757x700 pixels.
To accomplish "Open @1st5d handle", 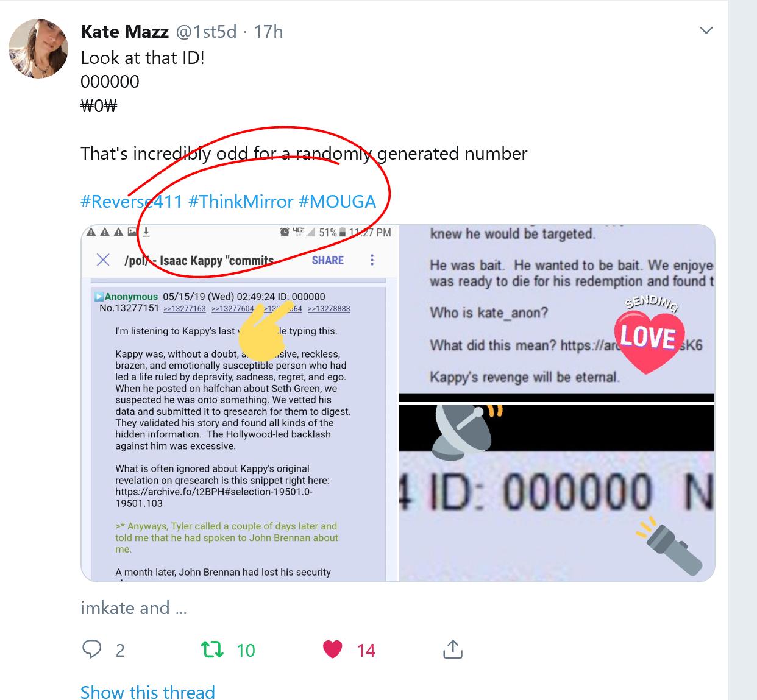I will pyautogui.click(x=206, y=32).
